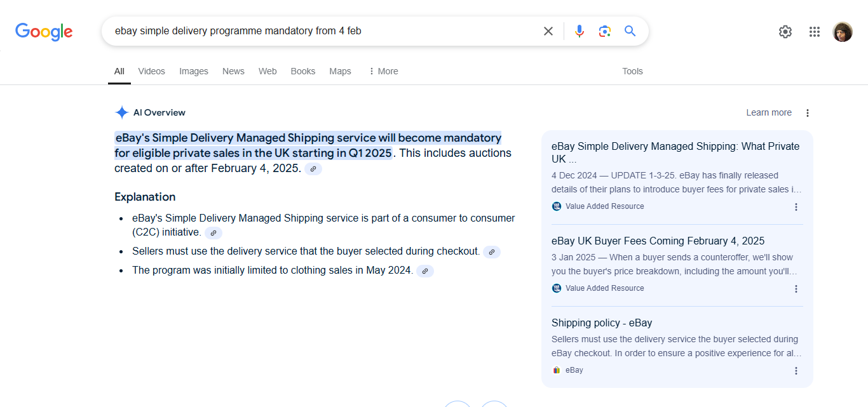This screenshot has width=868, height=407.
Task: Click inside the search query field
Action: pyautogui.click(x=324, y=31)
